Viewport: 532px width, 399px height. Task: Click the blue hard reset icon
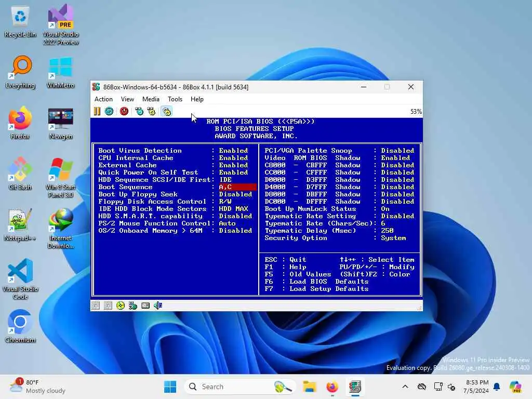coord(109,111)
